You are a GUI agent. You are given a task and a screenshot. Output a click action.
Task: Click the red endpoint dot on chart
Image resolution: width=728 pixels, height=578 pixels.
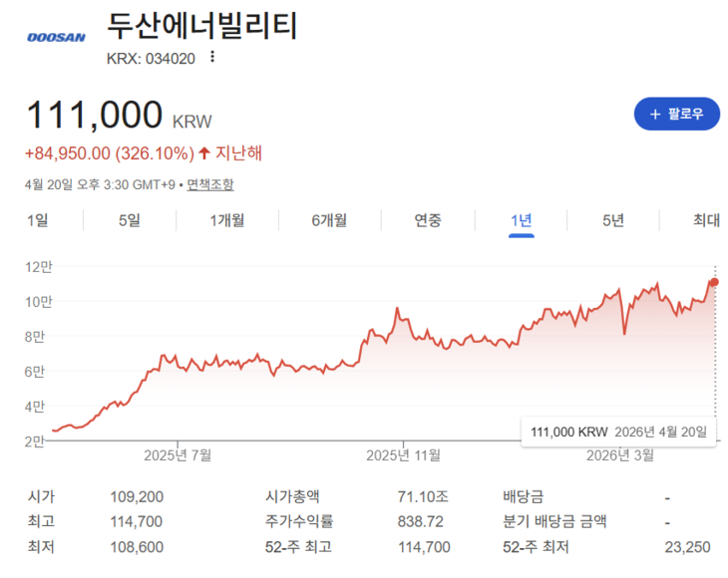[x=714, y=283]
